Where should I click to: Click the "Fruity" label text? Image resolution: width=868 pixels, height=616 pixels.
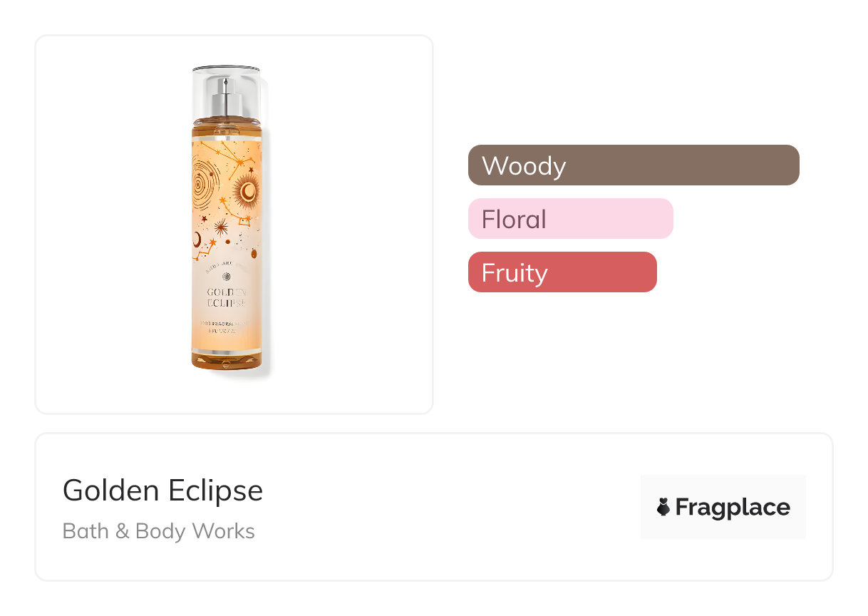tap(514, 272)
